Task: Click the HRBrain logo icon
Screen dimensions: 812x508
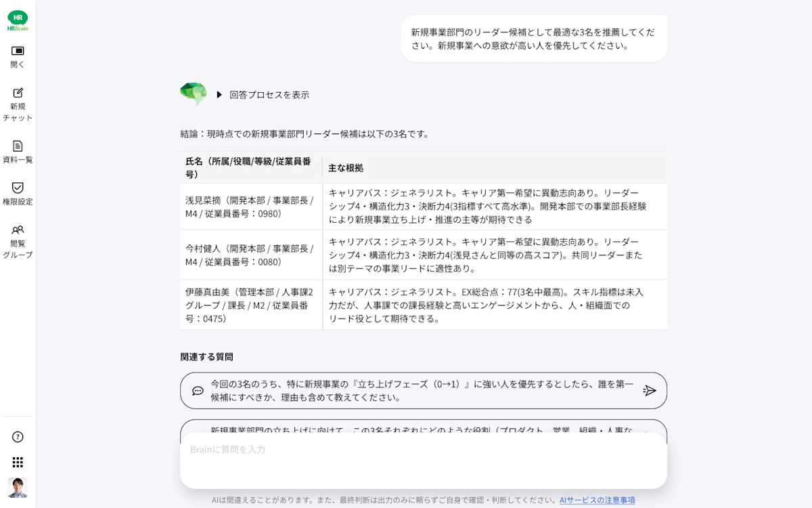Action: tap(18, 20)
